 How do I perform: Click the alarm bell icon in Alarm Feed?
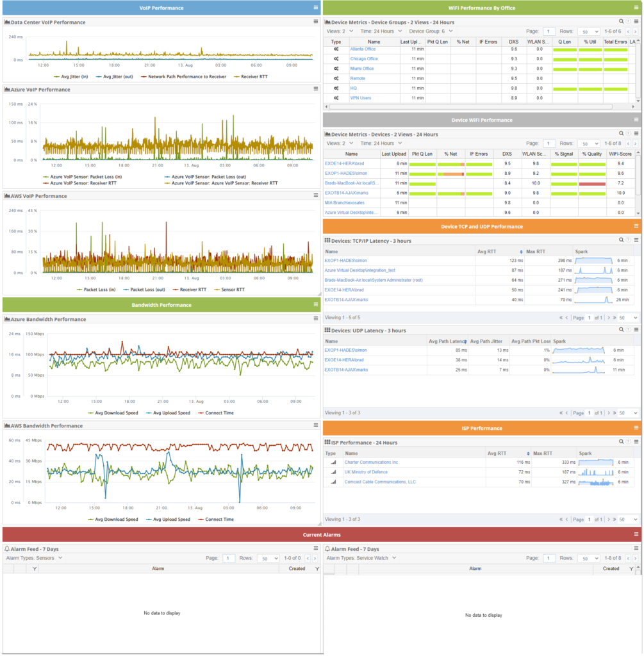pos(8,548)
